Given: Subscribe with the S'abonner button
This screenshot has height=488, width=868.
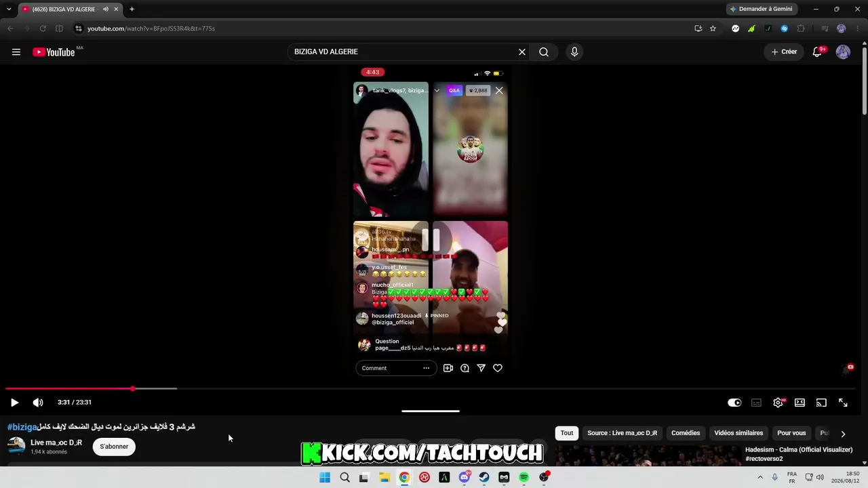Looking at the screenshot, I should (x=114, y=447).
